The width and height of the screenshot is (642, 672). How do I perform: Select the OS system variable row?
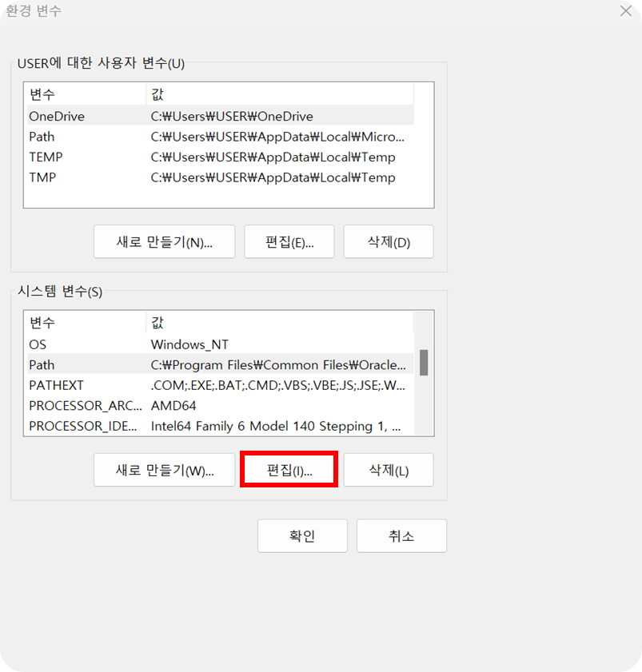pos(221,344)
